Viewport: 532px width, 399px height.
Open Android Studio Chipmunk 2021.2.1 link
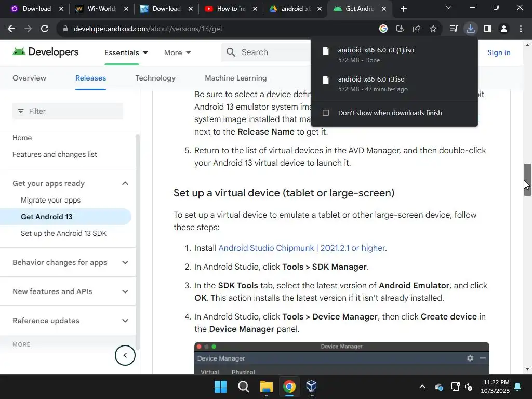pyautogui.click(x=302, y=248)
